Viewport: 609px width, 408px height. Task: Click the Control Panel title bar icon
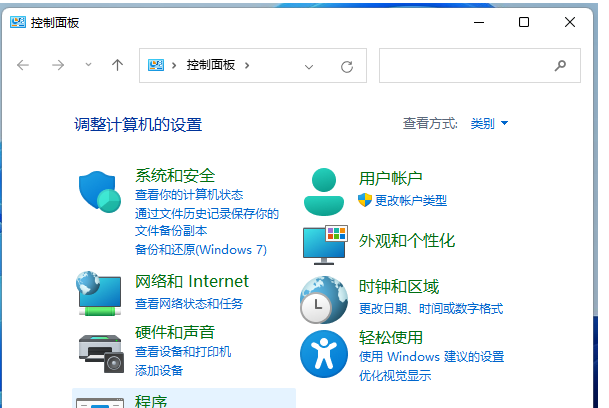[18, 22]
